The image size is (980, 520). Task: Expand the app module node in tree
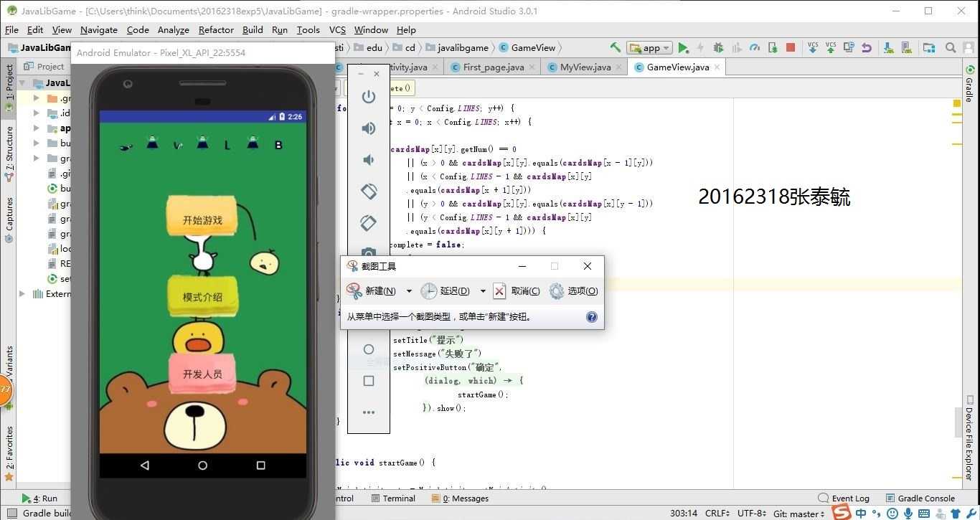pyautogui.click(x=37, y=128)
